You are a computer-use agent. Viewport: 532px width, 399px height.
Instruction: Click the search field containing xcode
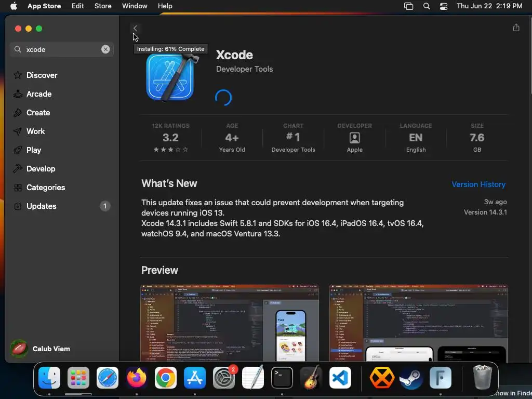coord(61,49)
